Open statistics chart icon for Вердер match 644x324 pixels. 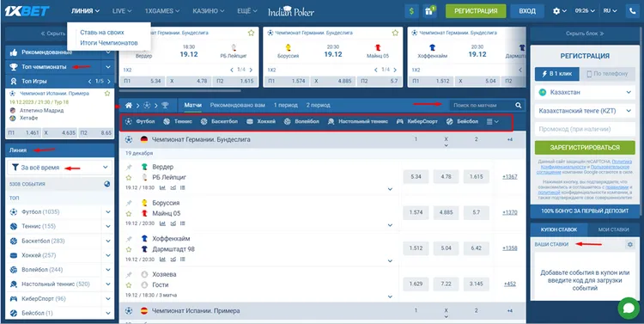[x=162, y=188]
